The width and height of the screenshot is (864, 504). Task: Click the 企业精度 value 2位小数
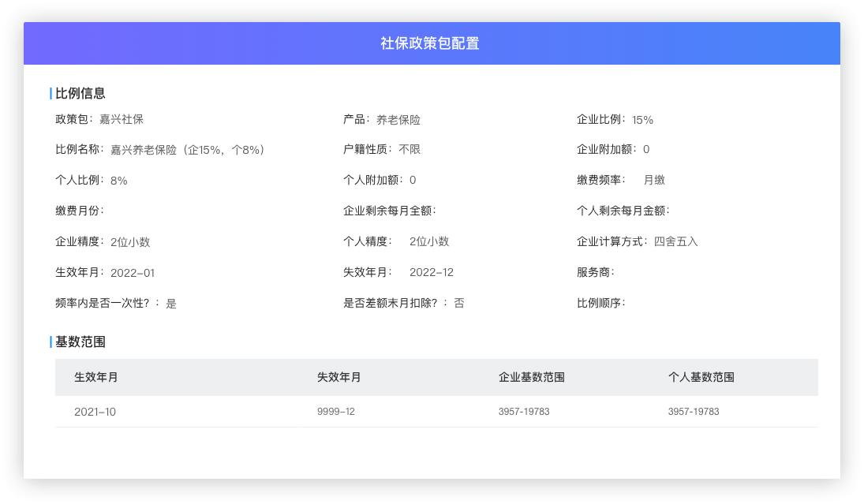129,242
